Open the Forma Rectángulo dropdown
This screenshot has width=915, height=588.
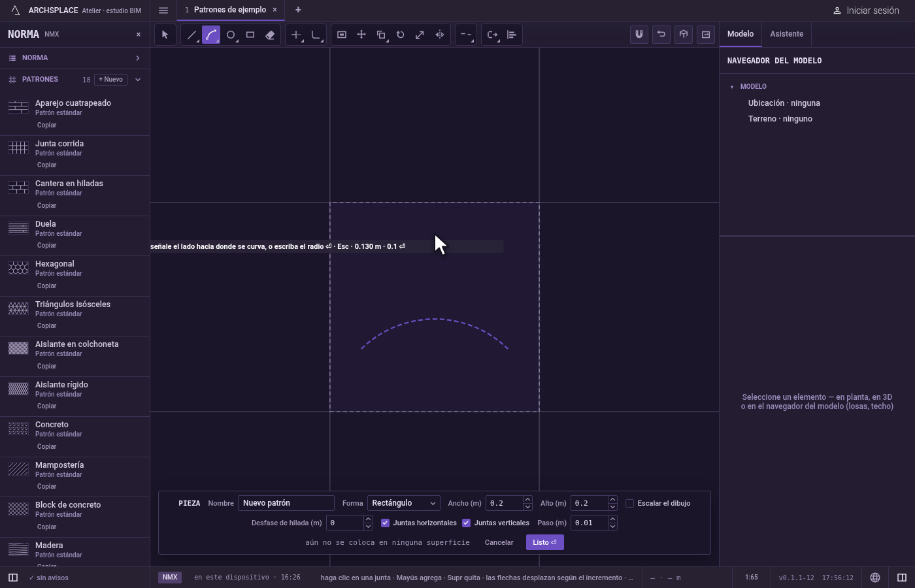(x=403, y=503)
